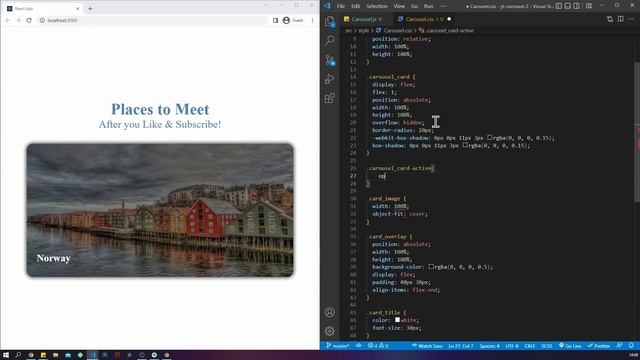Click line number 27 in the gutter
Screen dimensions: 640x360
pos(353,176)
